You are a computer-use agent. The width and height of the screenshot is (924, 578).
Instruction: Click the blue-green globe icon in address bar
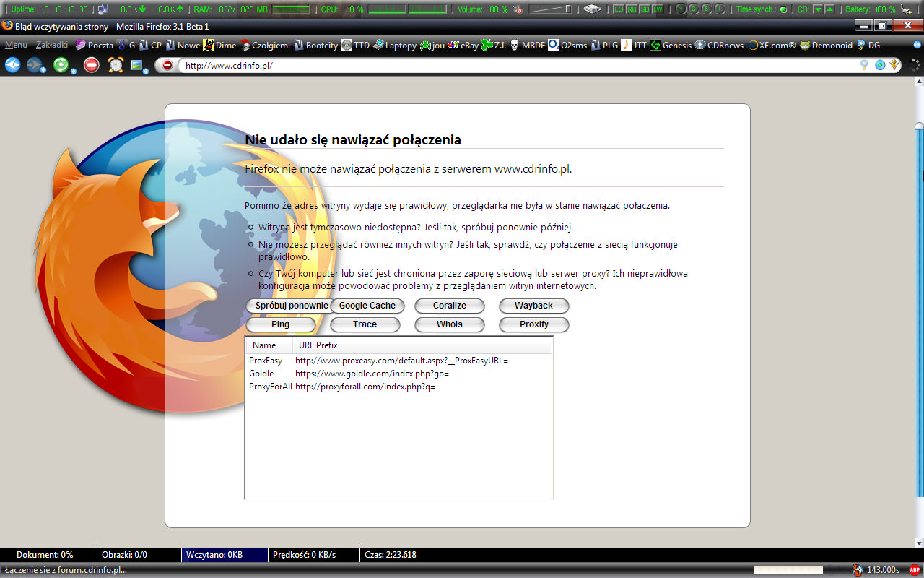point(879,65)
